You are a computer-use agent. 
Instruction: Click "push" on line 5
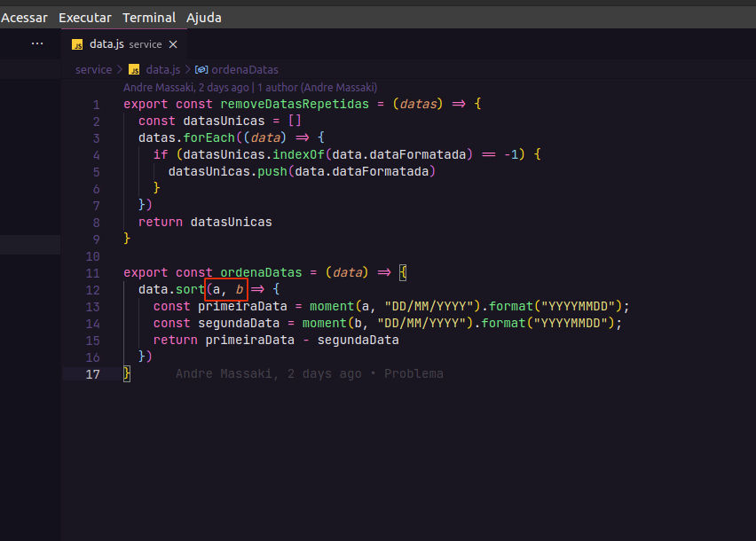tap(272, 171)
